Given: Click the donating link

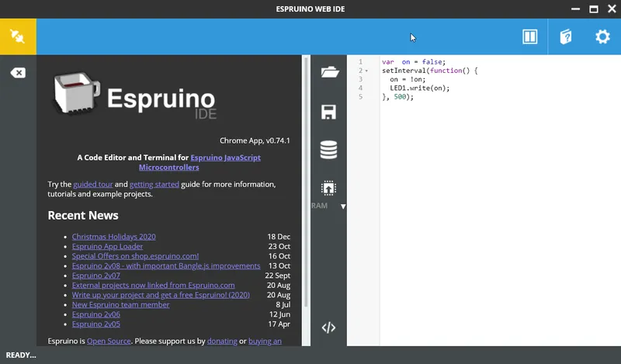Looking at the screenshot, I should (222, 341).
